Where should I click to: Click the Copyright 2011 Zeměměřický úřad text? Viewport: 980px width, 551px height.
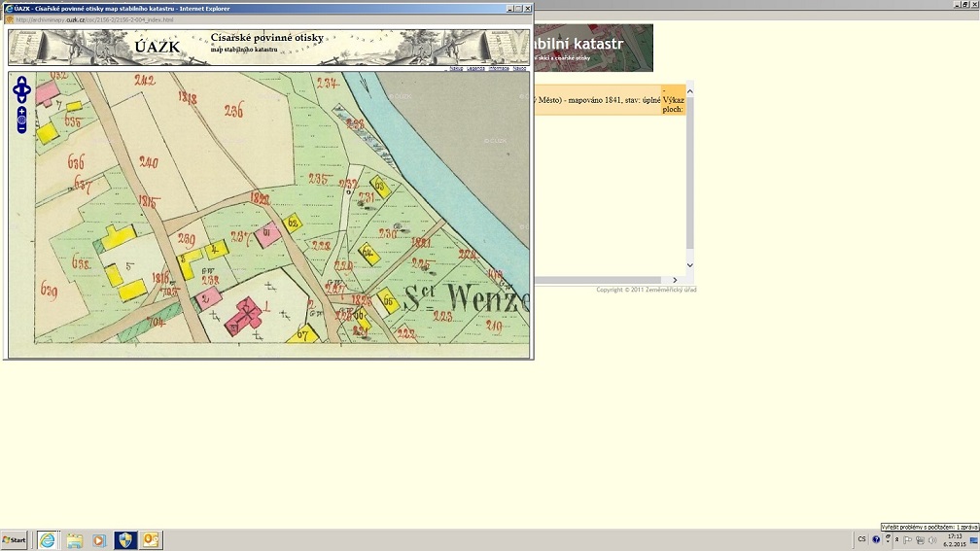[x=647, y=290]
